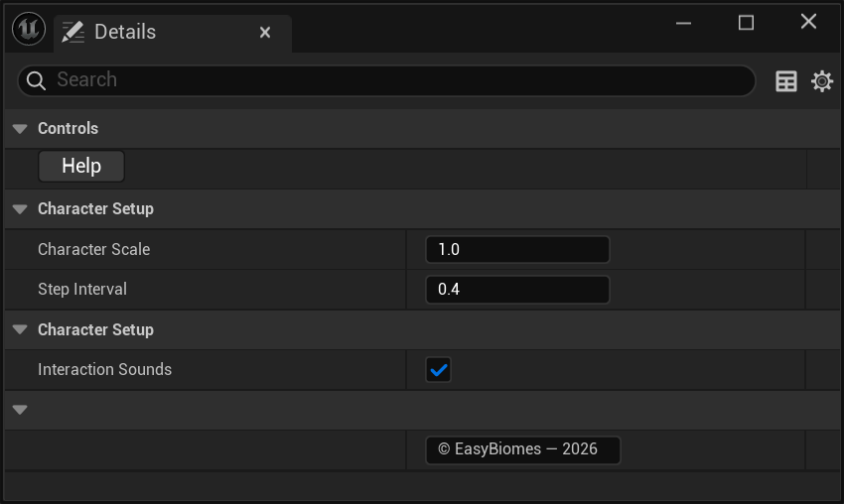Uncheck the Interaction Sounds checkbox
Image resolution: width=844 pixels, height=504 pixels.
coord(438,370)
